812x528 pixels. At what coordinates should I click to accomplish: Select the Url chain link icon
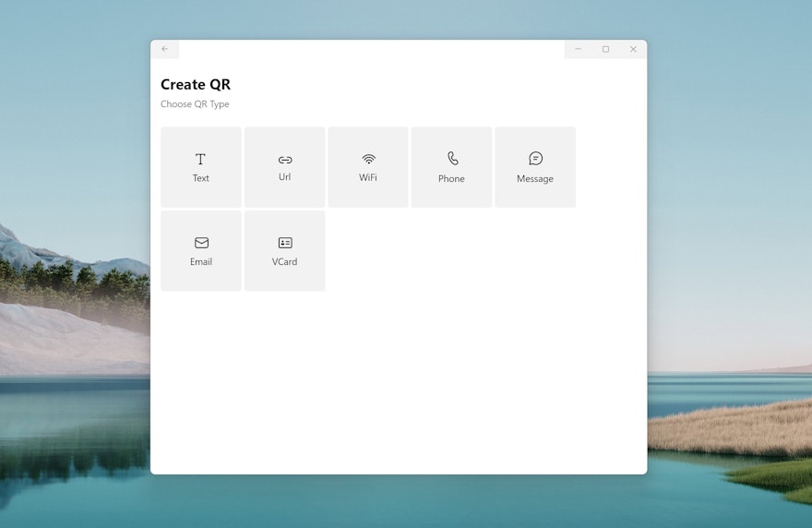285,160
